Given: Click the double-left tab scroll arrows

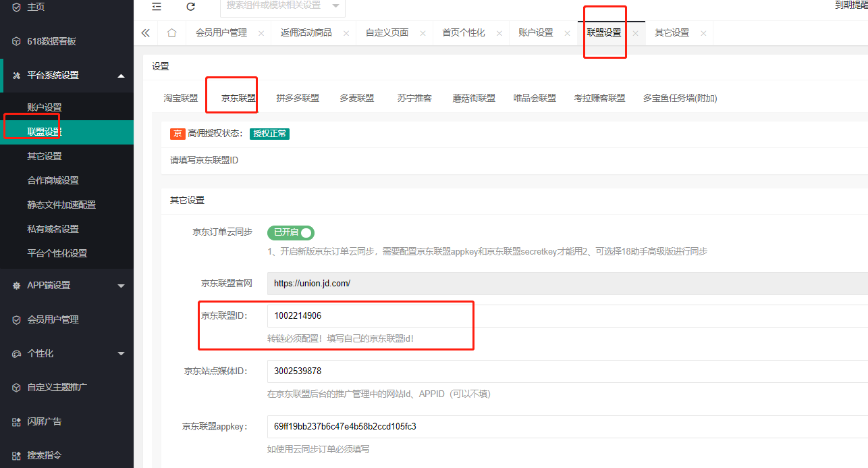Looking at the screenshot, I should pyautogui.click(x=146, y=32).
